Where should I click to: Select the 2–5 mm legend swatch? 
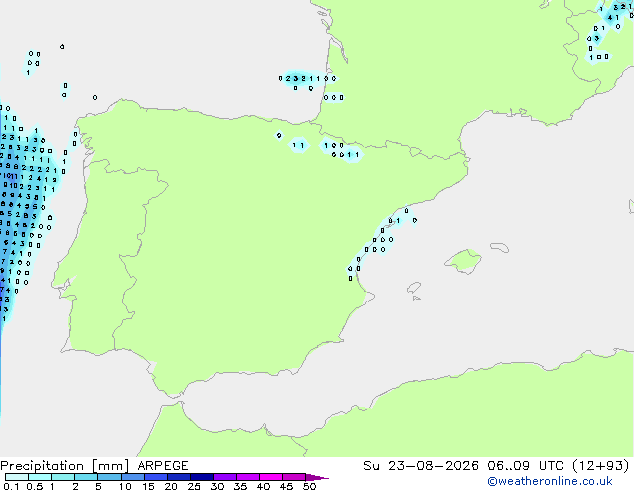(86, 477)
